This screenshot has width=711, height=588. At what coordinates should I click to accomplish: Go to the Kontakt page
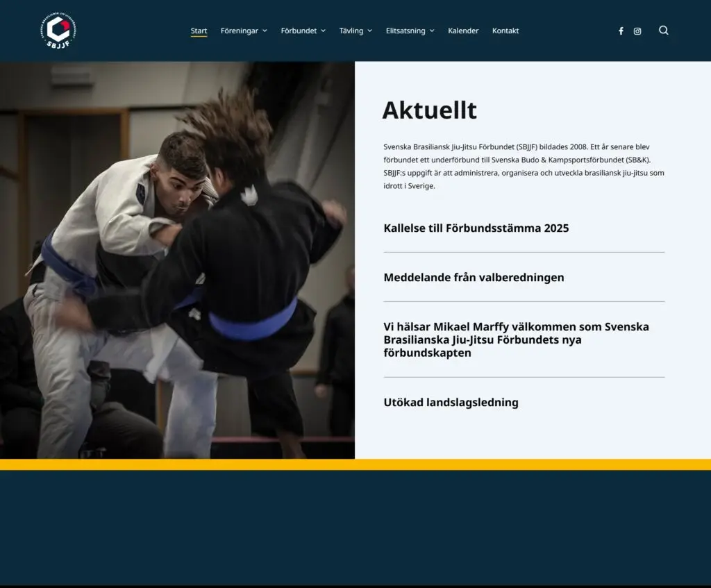pos(505,31)
